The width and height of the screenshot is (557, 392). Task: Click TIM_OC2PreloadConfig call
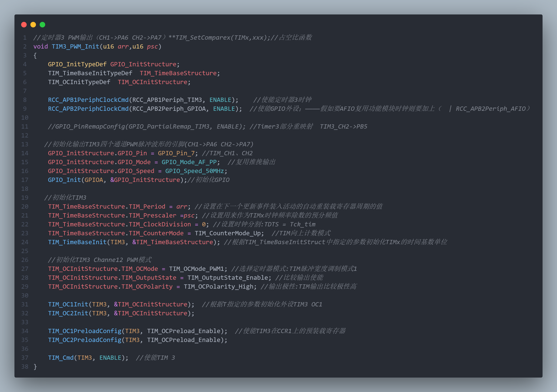(x=84, y=340)
